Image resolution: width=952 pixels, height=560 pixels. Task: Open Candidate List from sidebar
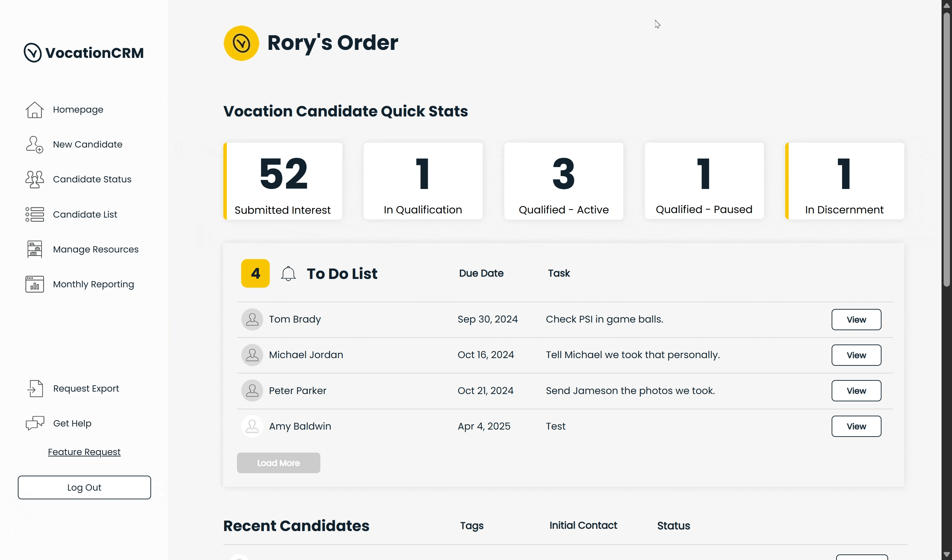(x=85, y=214)
